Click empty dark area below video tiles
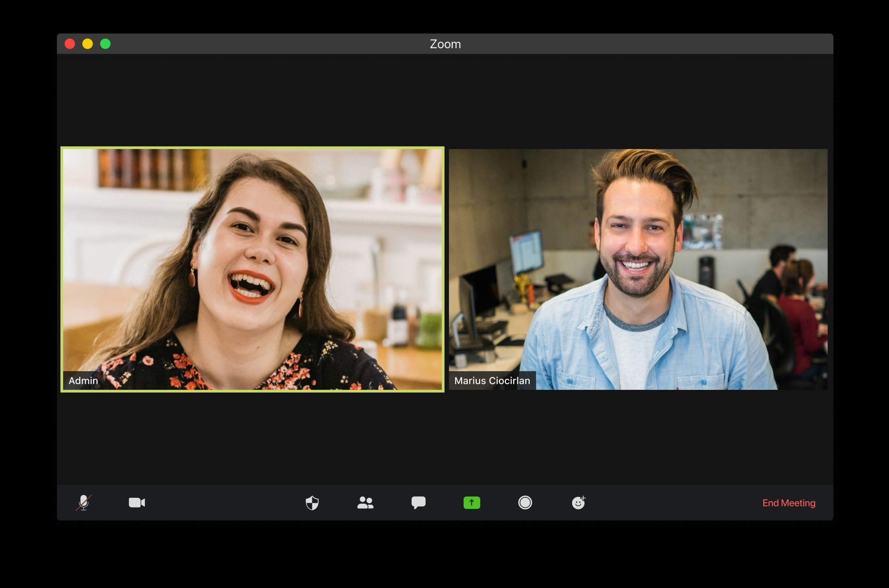 [x=445, y=439]
